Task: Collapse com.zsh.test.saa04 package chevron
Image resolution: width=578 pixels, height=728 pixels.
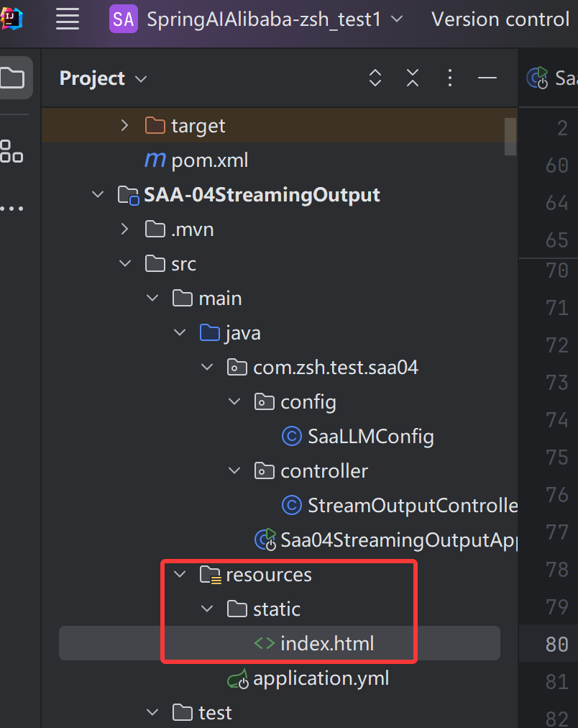Action: click(x=207, y=368)
